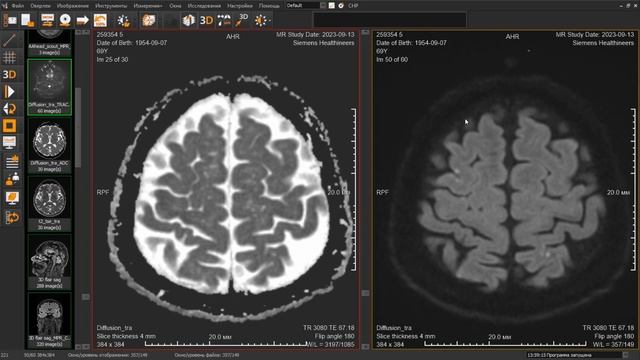Click the white arrow export icon in toolbar
The image size is (640, 360).
click(x=82, y=20)
